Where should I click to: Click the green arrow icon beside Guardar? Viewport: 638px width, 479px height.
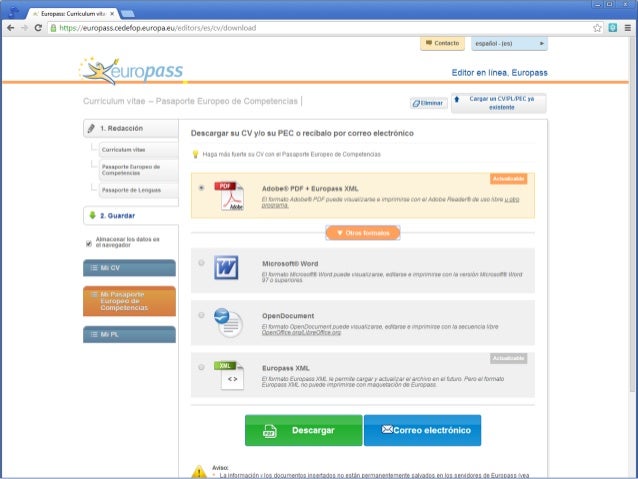coord(92,215)
